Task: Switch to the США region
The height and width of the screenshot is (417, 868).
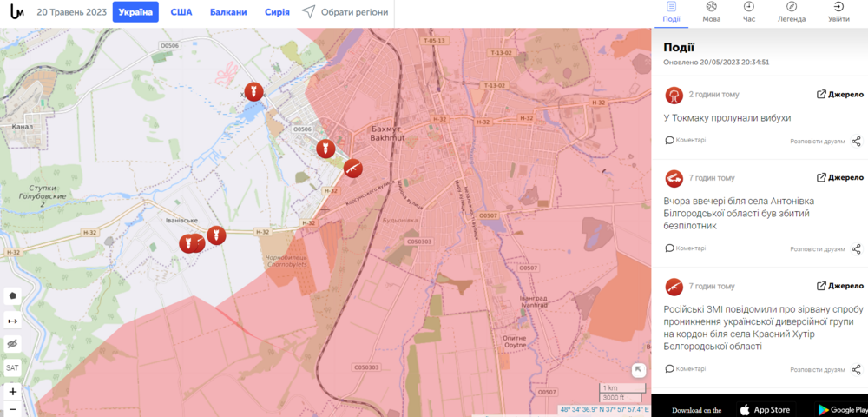Action: (x=181, y=11)
